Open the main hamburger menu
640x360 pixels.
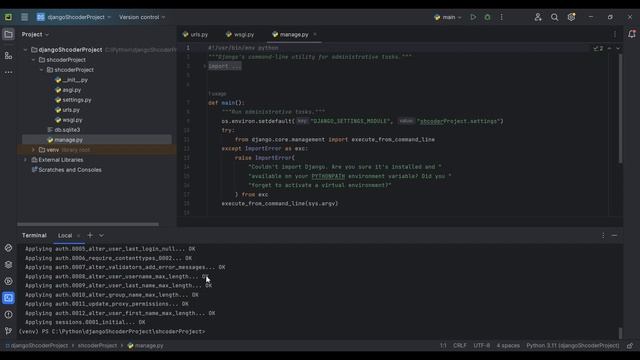pyautogui.click(x=24, y=17)
